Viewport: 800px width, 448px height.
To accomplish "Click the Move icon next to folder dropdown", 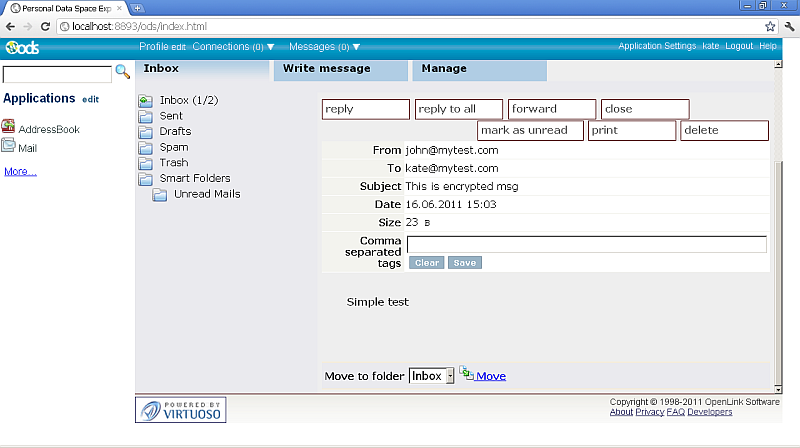I will click(467, 375).
